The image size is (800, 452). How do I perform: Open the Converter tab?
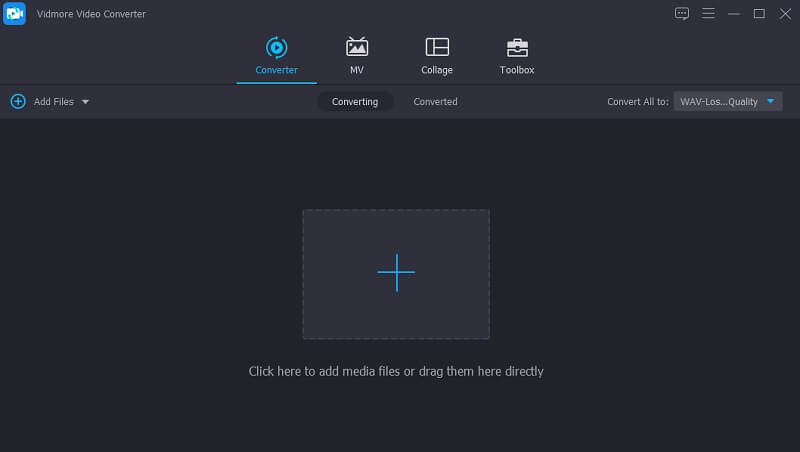point(276,57)
